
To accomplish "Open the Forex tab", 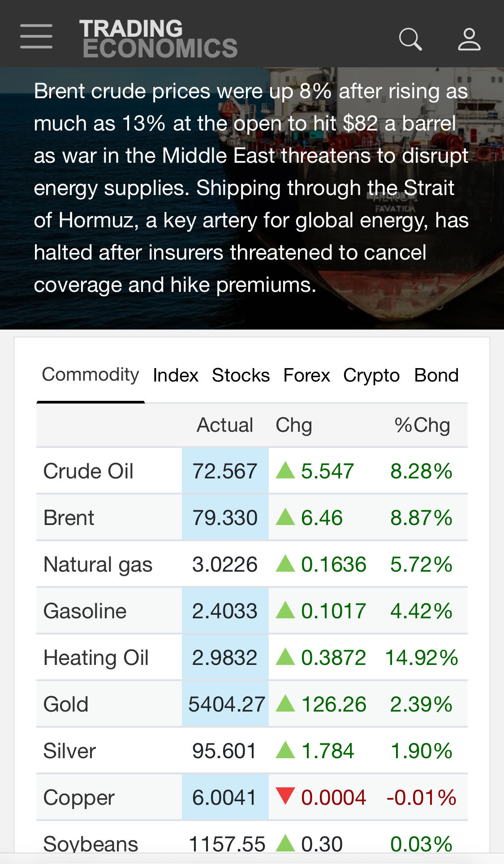I will click(306, 376).
